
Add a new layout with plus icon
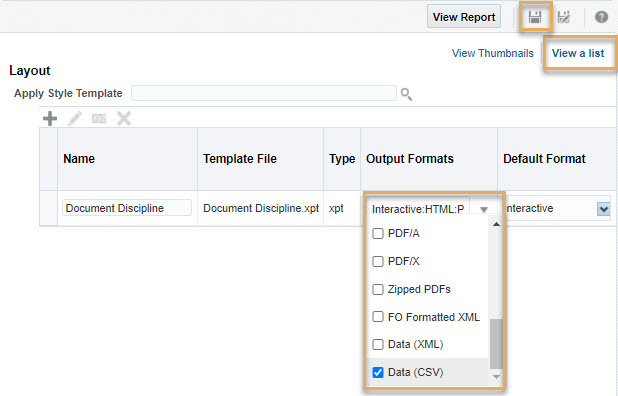point(50,118)
